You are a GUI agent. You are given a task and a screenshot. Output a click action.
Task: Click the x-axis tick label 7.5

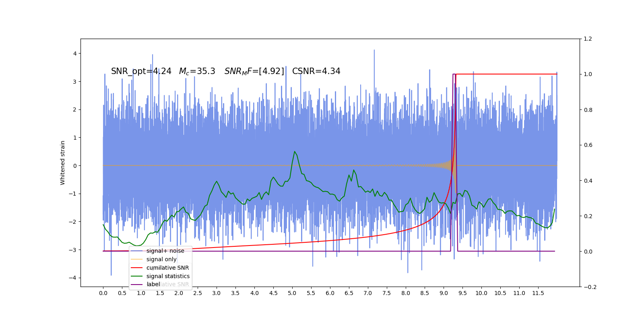click(387, 293)
